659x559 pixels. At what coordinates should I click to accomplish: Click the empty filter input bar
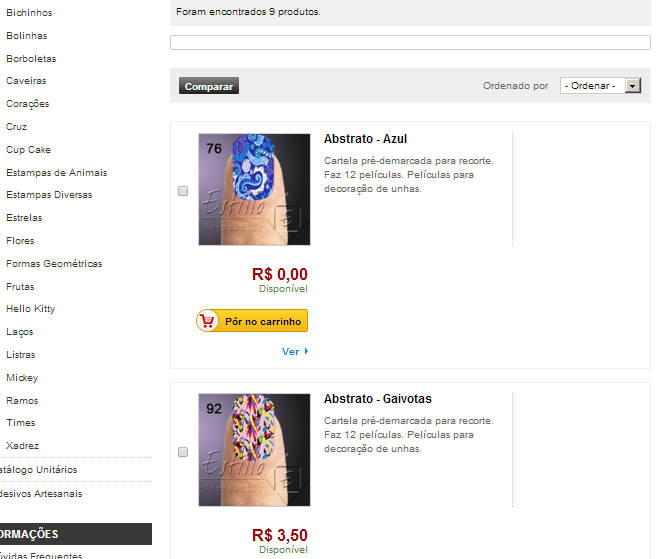pyautogui.click(x=410, y=43)
